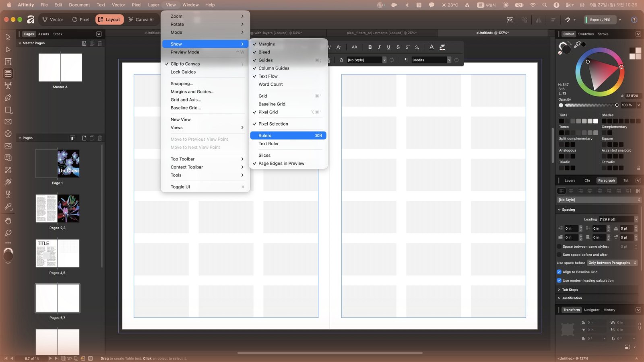644x362 pixels.
Task: Open the Navigator panel tab
Action: click(x=591, y=310)
